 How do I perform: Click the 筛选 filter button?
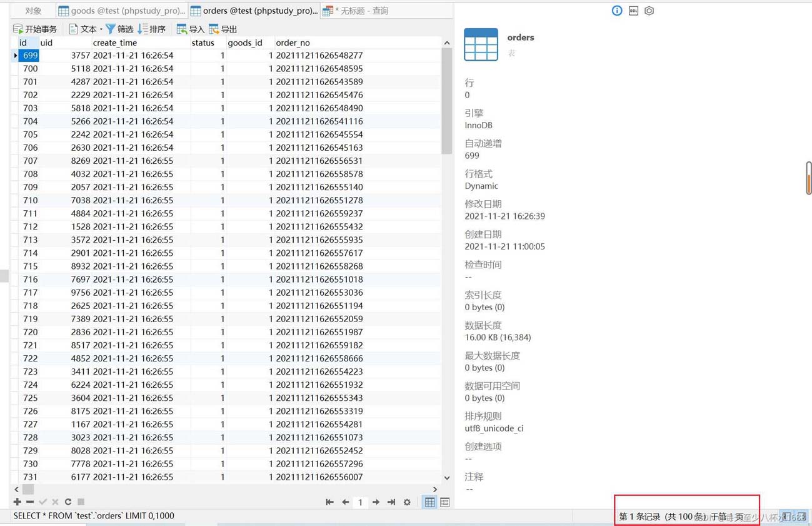(x=119, y=29)
